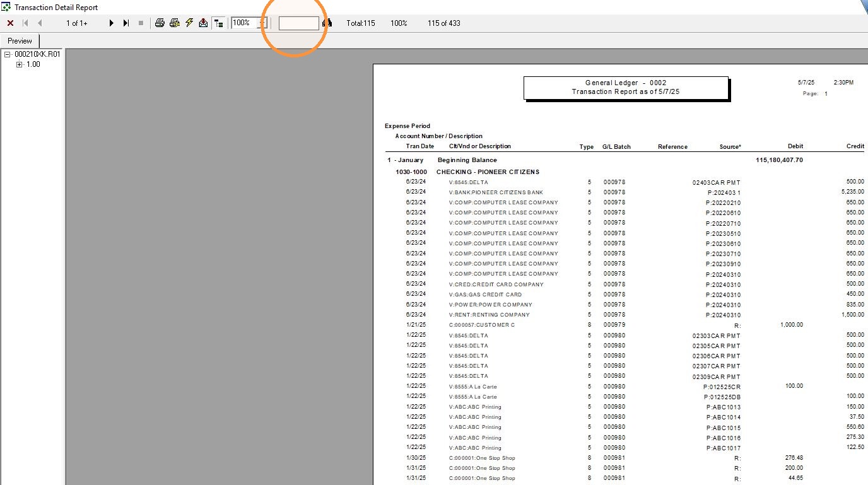Click the Transaction Detail Report window icon
Image resolution: width=868 pixels, height=485 pixels.
(x=6, y=7)
